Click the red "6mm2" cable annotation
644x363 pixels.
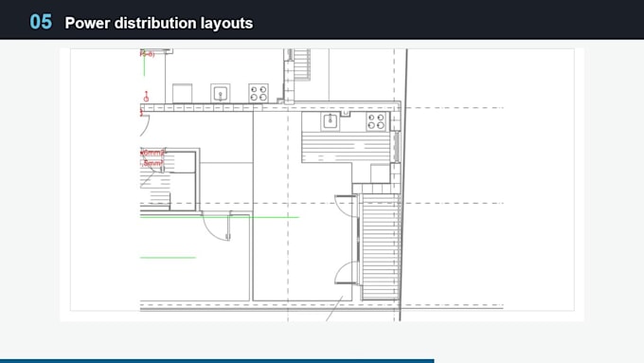pos(152,153)
